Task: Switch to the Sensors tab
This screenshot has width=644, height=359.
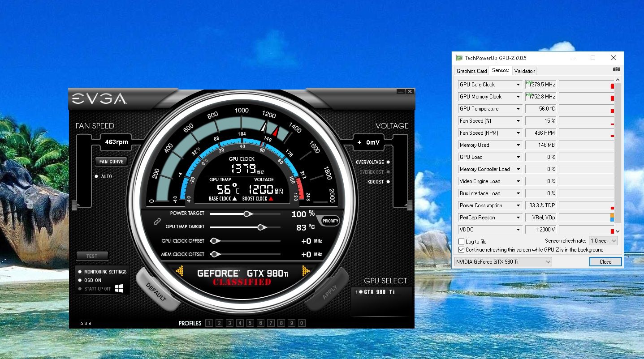Action: click(501, 70)
